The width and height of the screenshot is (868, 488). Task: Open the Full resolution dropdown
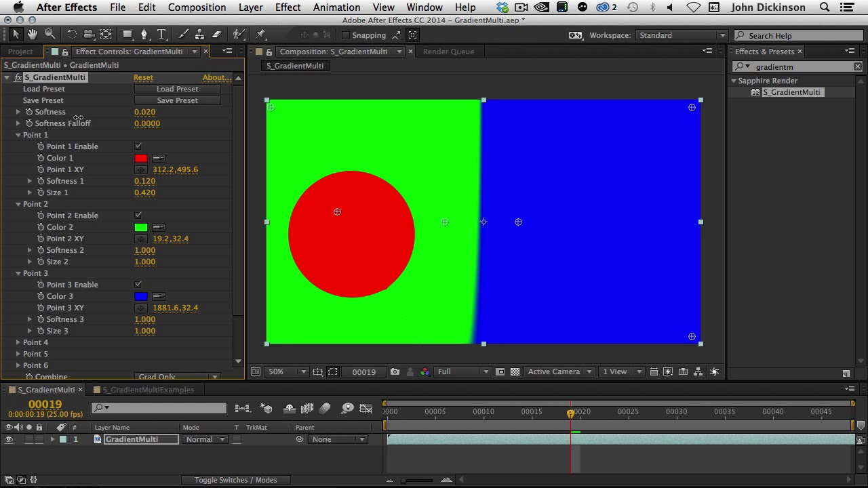[x=462, y=371]
